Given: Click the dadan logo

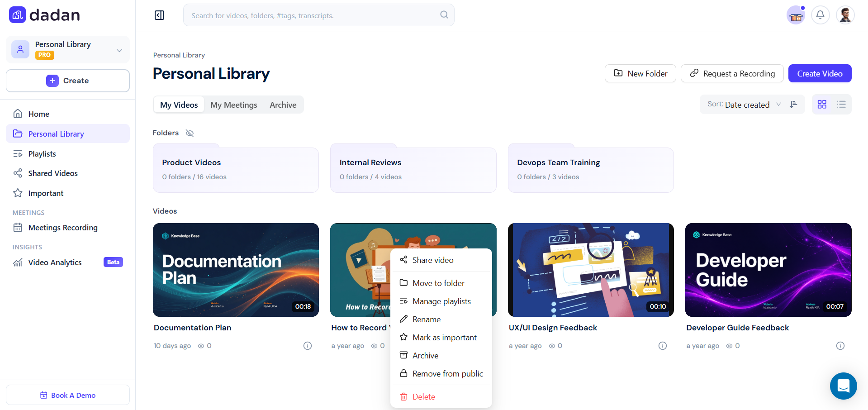Looking at the screenshot, I should click(x=44, y=15).
